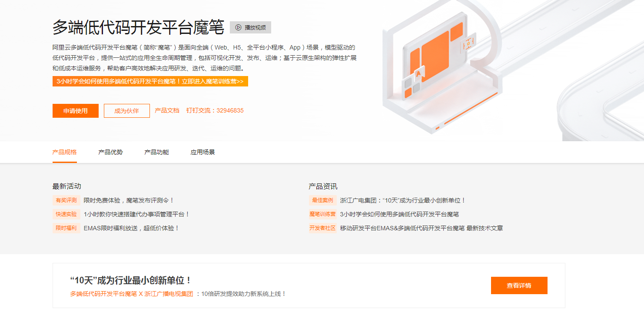Open 限时免费体验，魔笔发布评测令 link
The height and width of the screenshot is (335, 644).
(129, 200)
